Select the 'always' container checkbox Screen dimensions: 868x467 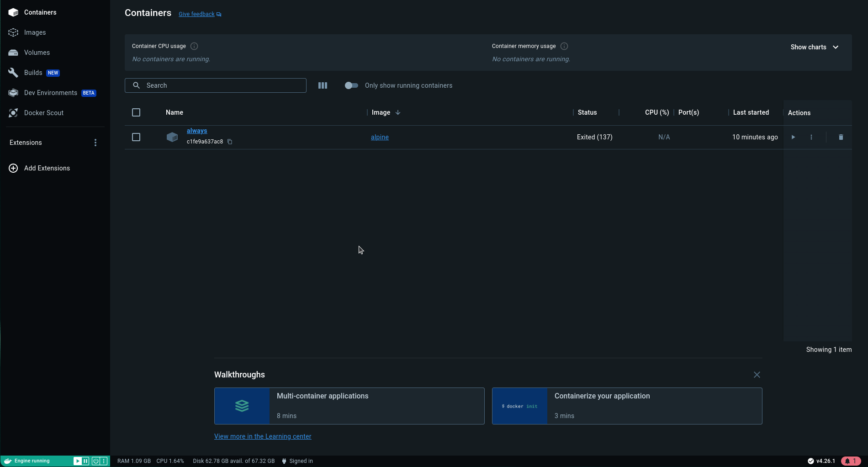click(136, 137)
